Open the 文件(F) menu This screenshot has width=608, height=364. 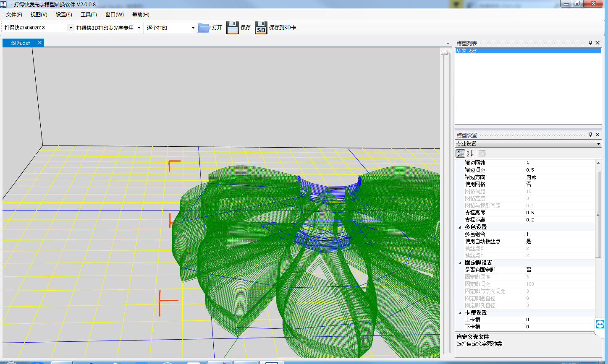[x=14, y=15]
